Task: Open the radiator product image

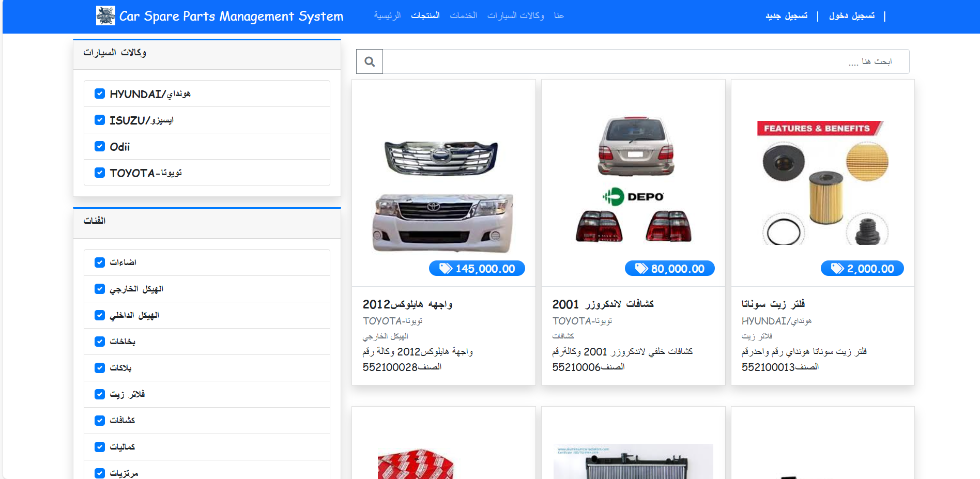Action: click(x=633, y=461)
